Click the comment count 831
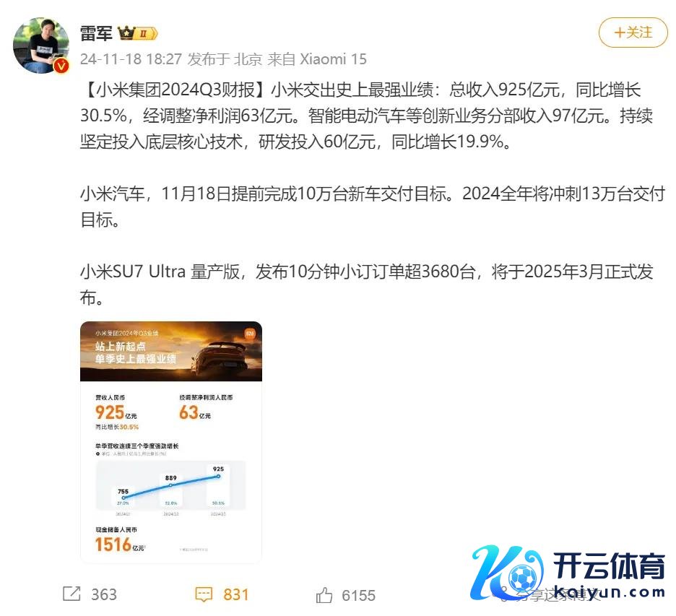 (x=236, y=594)
